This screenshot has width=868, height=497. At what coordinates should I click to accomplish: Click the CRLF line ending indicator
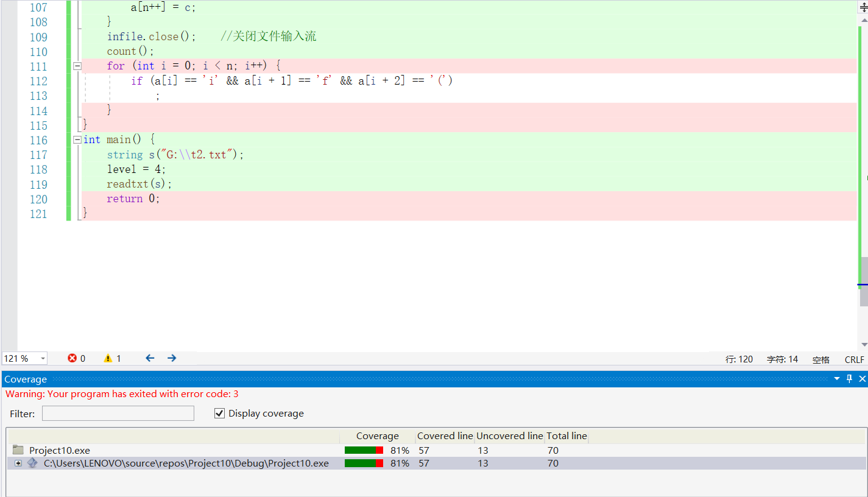pyautogui.click(x=855, y=359)
